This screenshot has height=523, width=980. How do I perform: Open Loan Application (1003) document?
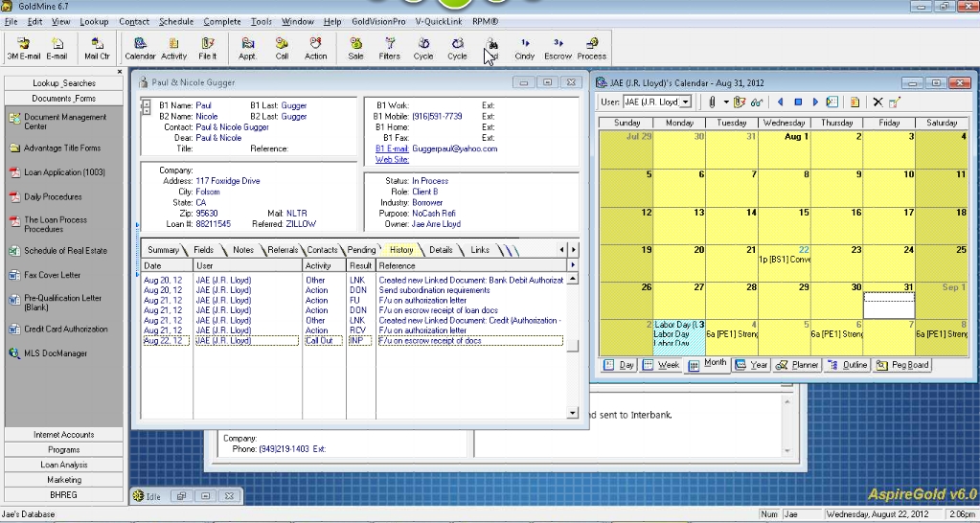tap(64, 173)
